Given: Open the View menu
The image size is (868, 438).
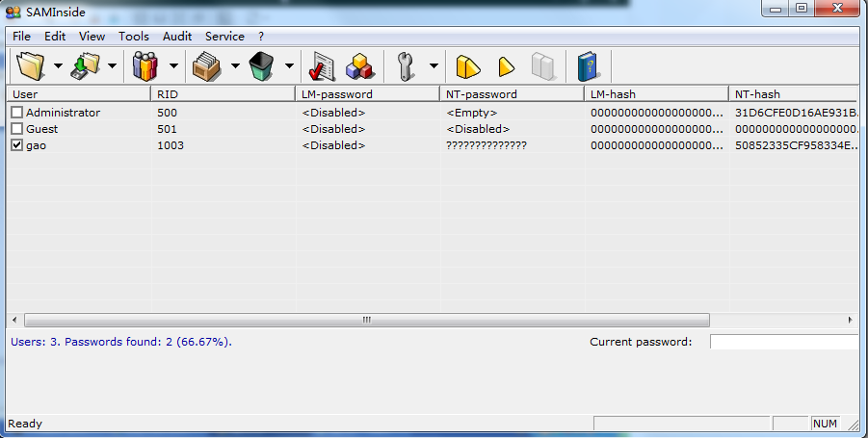Looking at the screenshot, I should pyautogui.click(x=92, y=37).
